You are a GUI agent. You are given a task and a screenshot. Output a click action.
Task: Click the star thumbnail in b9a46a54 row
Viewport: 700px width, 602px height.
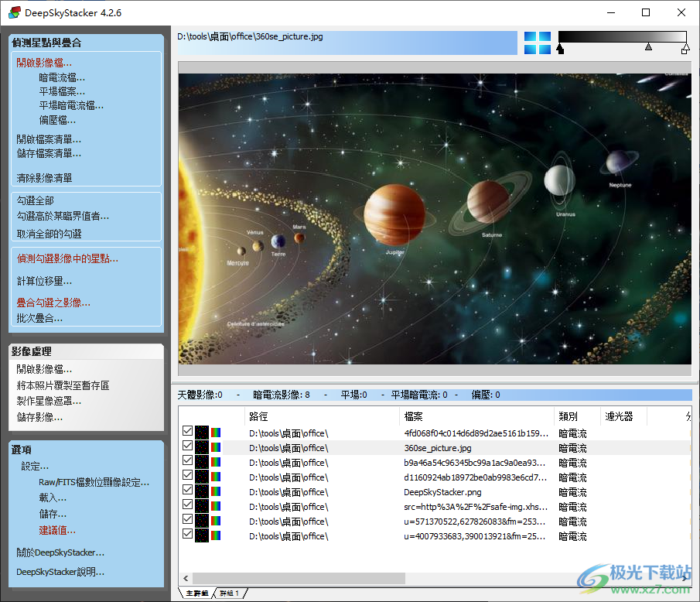202,462
